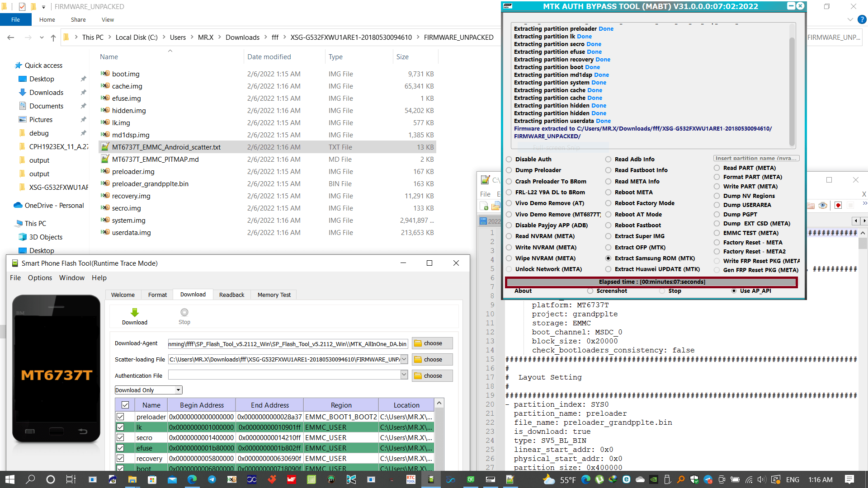Enable the Extract Samsung ROM (MTK) option
This screenshot has width=868, height=488.
coord(609,258)
